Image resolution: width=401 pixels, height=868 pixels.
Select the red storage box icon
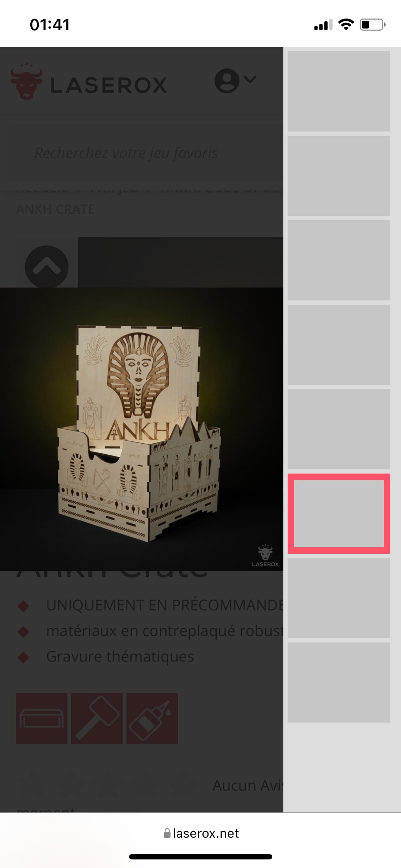pyautogui.click(x=42, y=718)
